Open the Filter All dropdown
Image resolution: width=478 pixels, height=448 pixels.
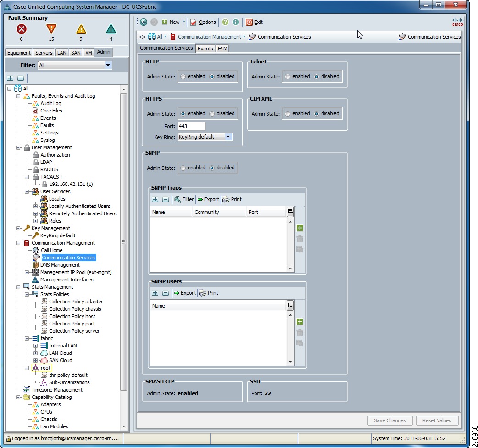(x=108, y=65)
